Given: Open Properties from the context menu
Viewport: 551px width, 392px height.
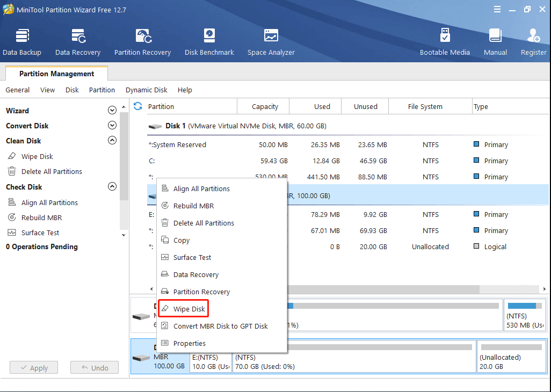Looking at the screenshot, I should pos(222,343).
